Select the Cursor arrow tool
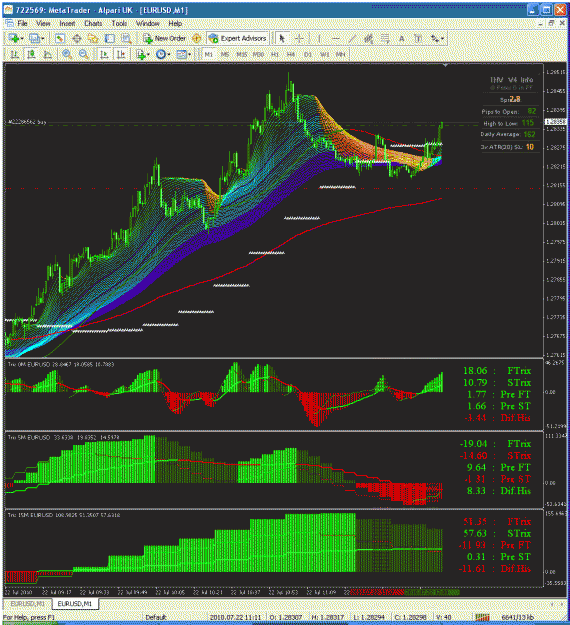Viewport: 570px width, 625px height. (282, 38)
